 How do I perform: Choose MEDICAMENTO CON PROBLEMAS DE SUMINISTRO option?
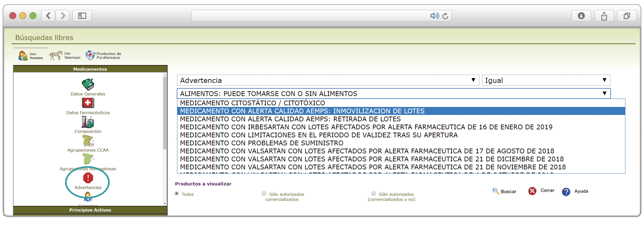pyautogui.click(x=261, y=143)
